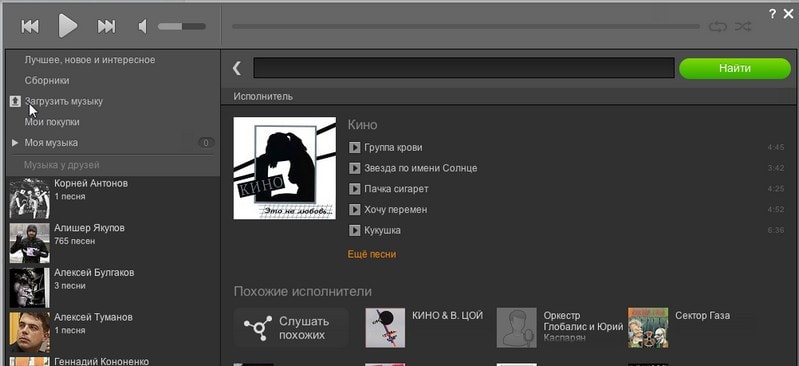Open help with the question mark
Image resolution: width=799 pixels, height=366 pixels.
coord(773,14)
